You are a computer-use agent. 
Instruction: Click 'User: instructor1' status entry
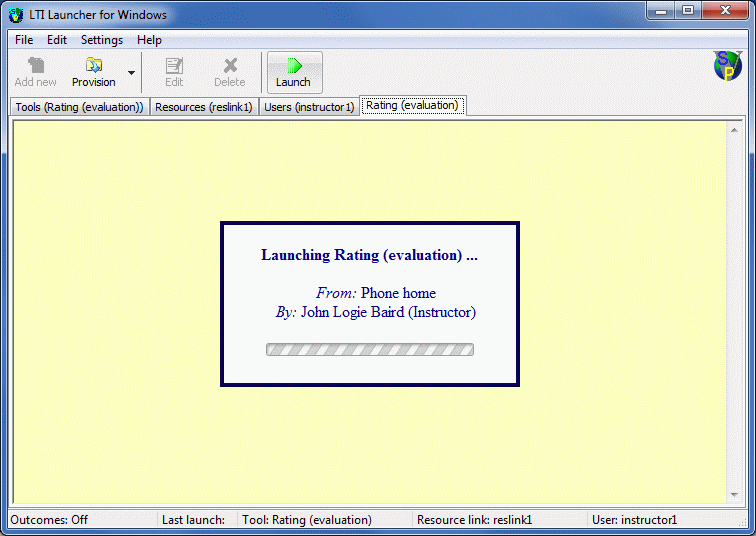pos(634,520)
